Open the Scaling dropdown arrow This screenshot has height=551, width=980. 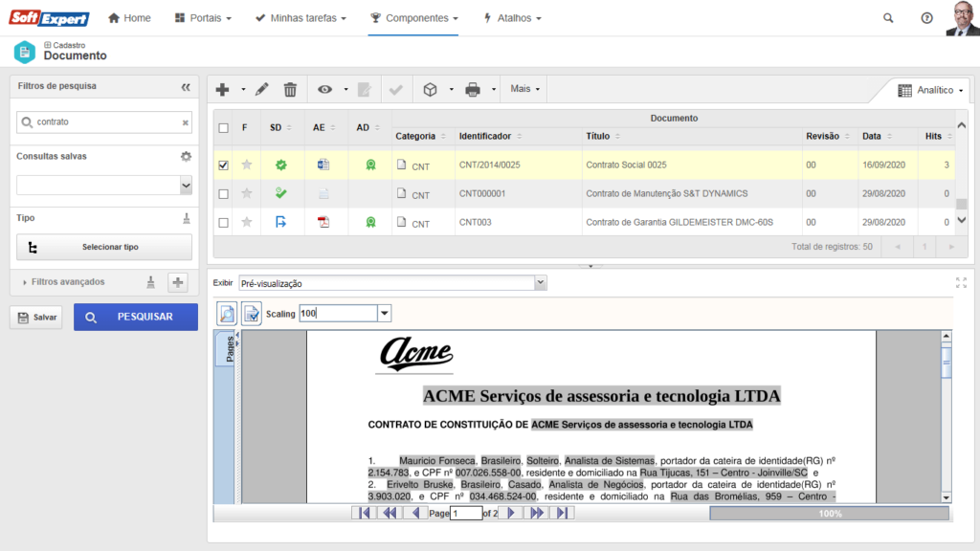coord(385,314)
